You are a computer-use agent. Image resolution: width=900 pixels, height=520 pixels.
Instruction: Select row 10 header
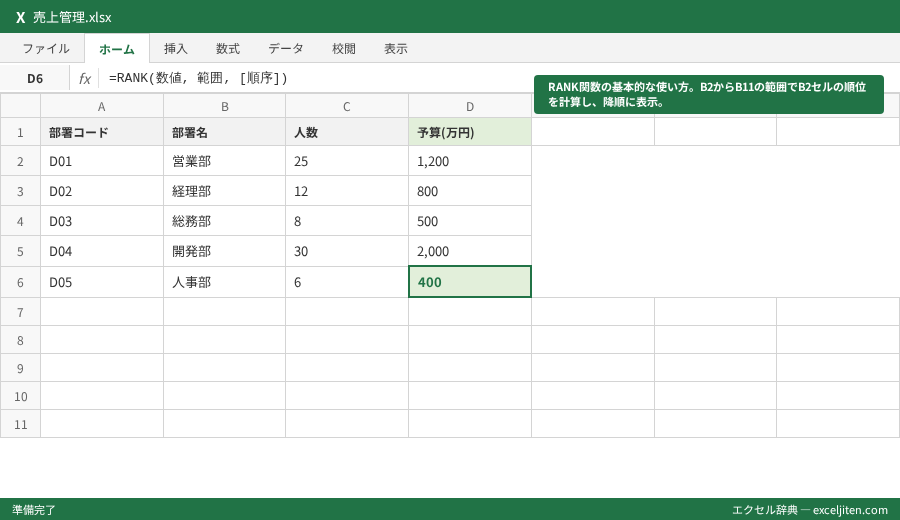pos(20,396)
